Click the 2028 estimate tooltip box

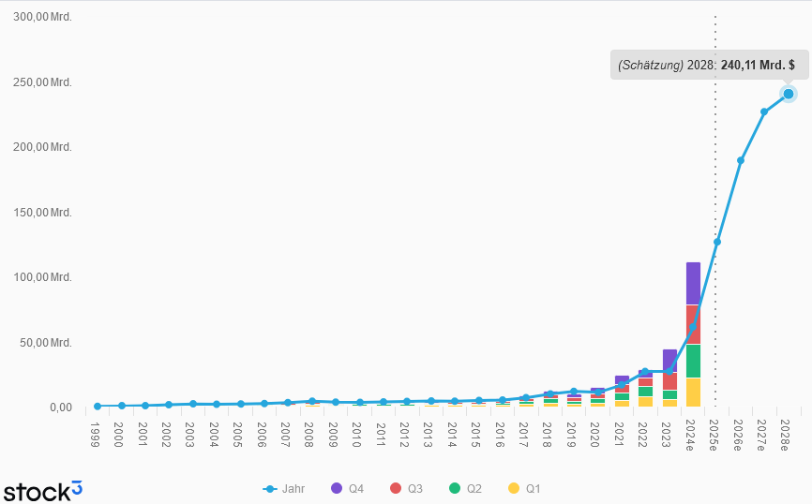pos(706,65)
